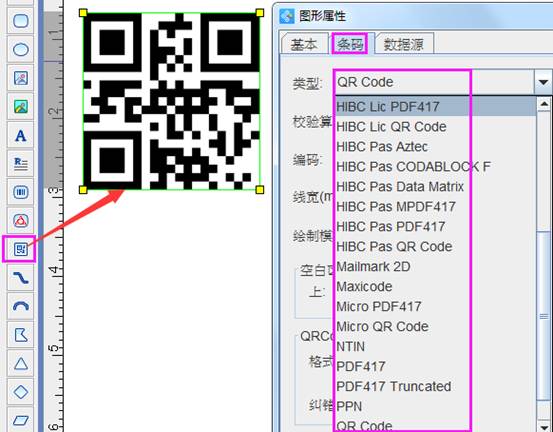Click the dropdown list scroll-up arrow
The height and width of the screenshot is (432, 553).
click(544, 105)
